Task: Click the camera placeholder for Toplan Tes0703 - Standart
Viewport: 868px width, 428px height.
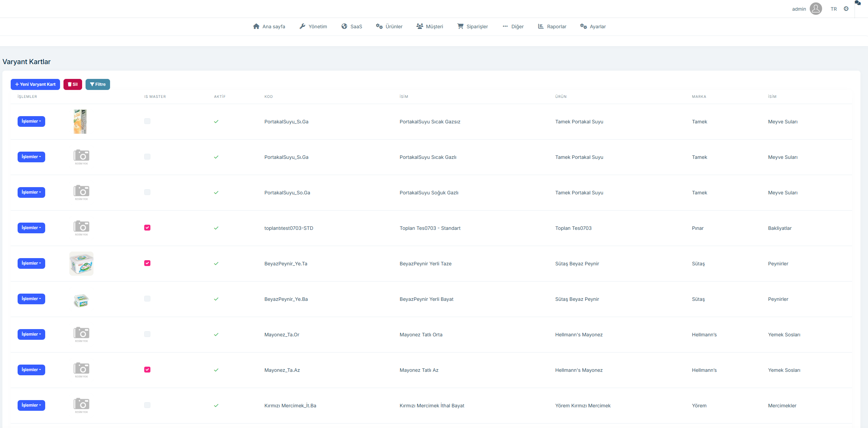Action: (x=81, y=228)
